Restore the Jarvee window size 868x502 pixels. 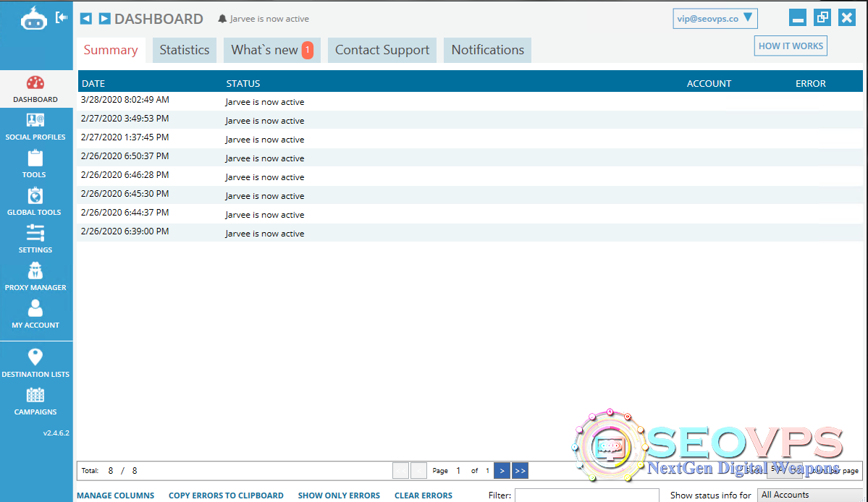(822, 17)
